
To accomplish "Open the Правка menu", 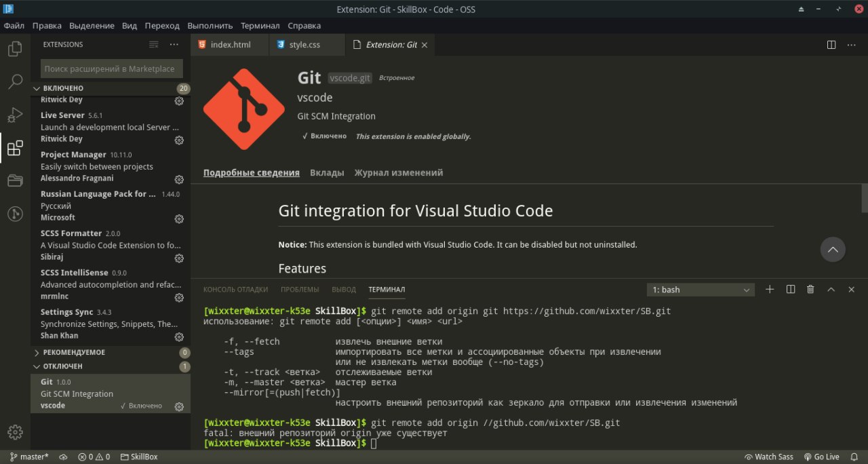I will coord(47,26).
